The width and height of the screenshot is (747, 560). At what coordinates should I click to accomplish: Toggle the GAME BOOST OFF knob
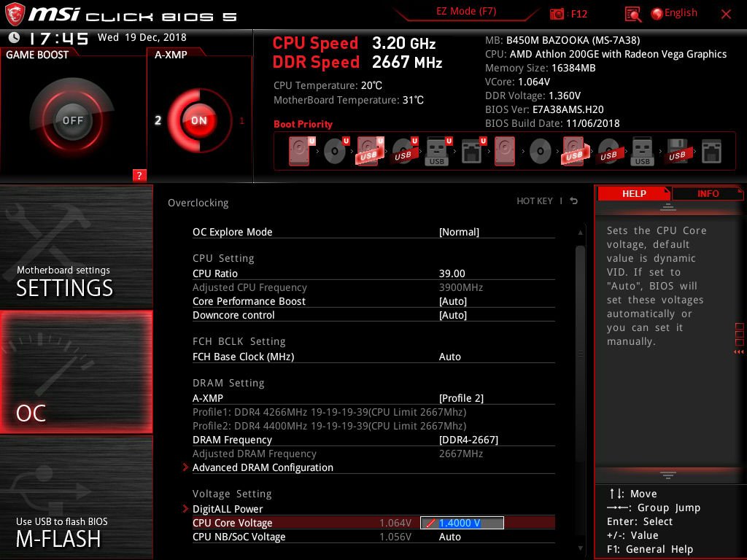[x=72, y=120]
